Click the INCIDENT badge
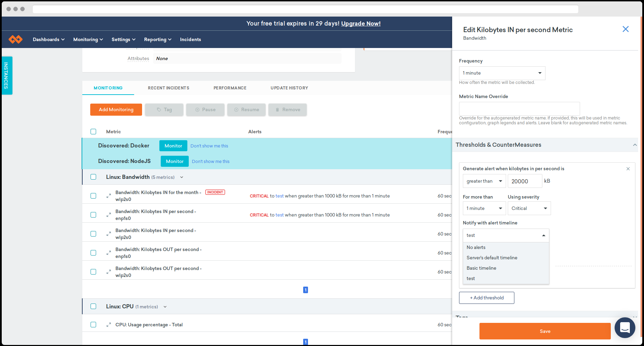 point(215,192)
